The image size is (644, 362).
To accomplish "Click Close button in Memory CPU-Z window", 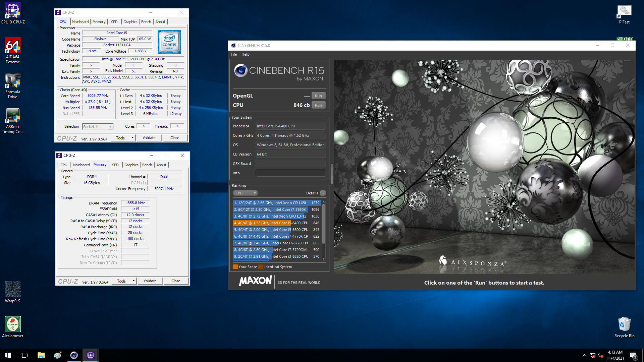I will tap(176, 281).
